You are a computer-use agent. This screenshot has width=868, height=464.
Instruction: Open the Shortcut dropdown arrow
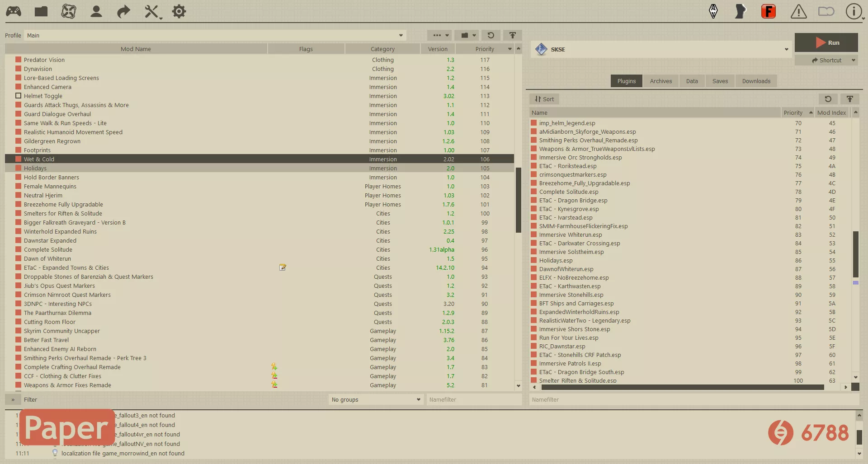point(853,60)
